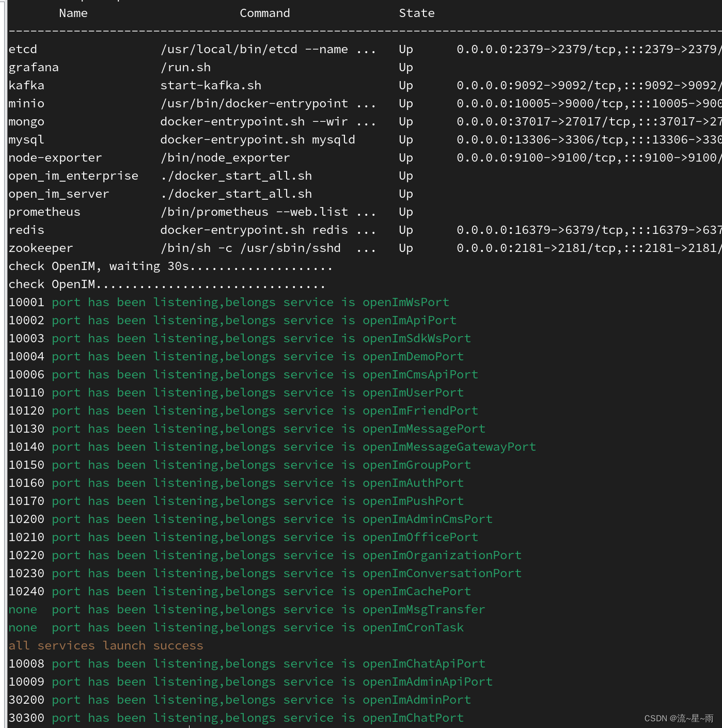
Task: Click the 'openImChatPort' service name
Action: (x=413, y=718)
